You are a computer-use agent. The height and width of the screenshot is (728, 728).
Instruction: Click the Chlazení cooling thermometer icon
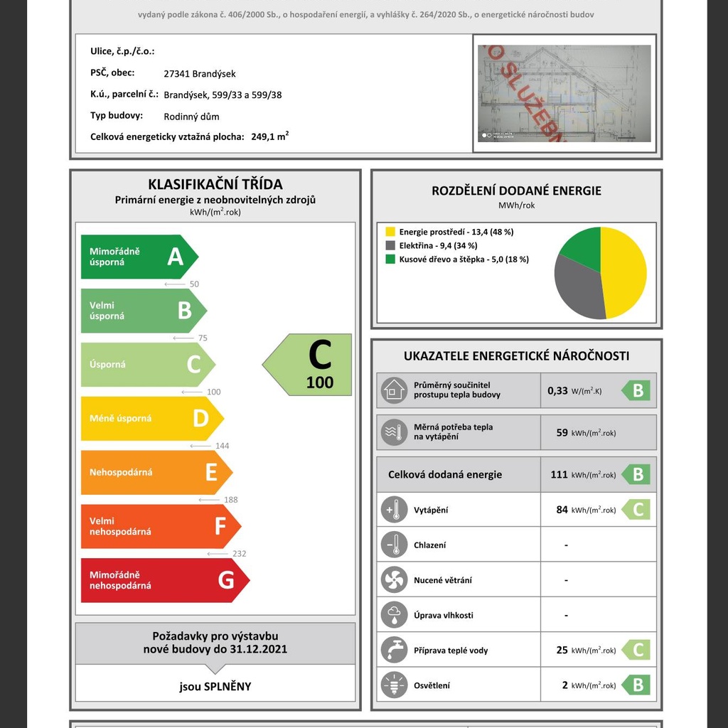tap(393, 545)
